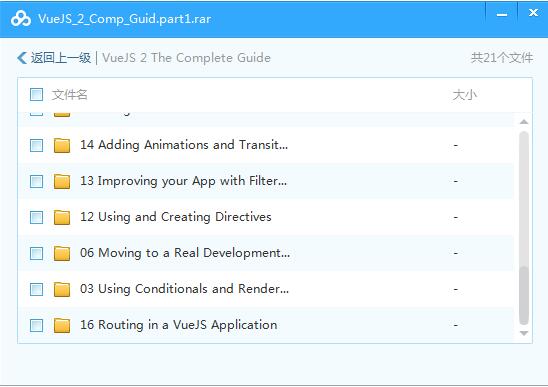548x387 pixels.
Task: Click the scroll down arrow of file list
Action: click(524, 333)
